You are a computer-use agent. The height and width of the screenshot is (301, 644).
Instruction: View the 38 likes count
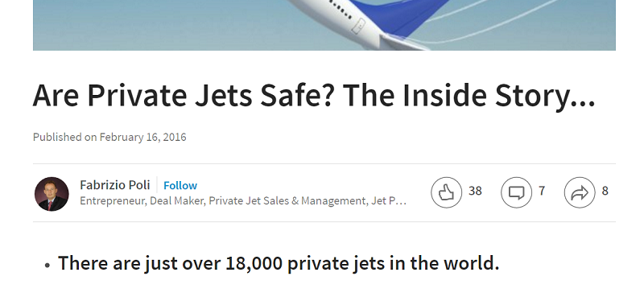coord(475,191)
